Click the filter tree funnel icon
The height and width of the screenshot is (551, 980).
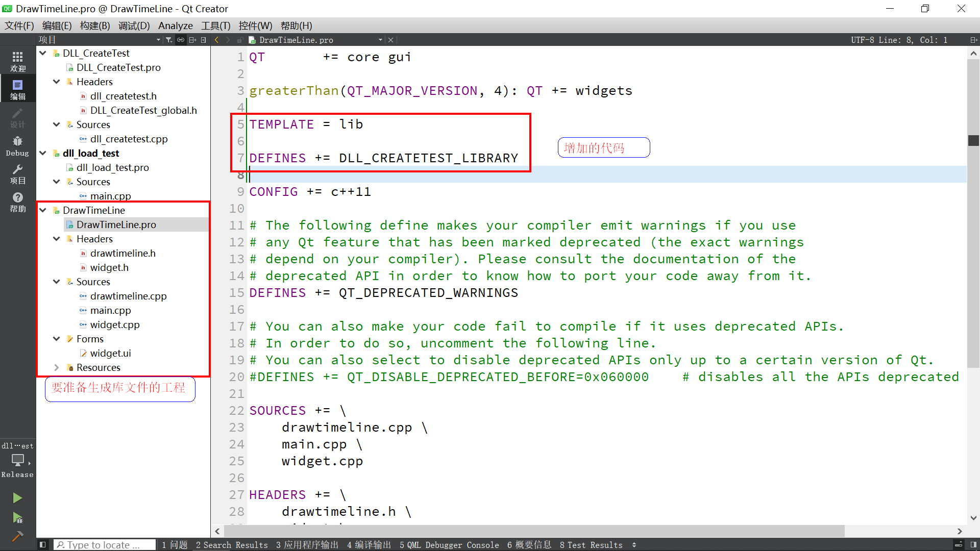tap(169, 40)
